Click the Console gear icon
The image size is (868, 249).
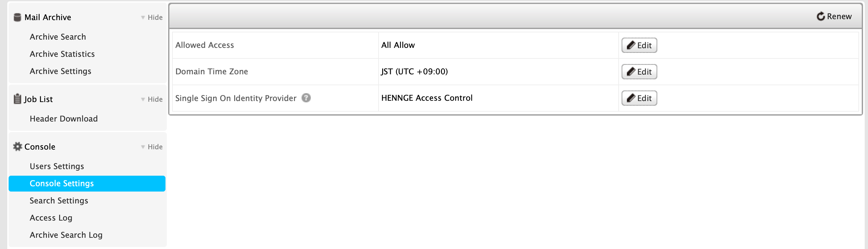tap(18, 147)
